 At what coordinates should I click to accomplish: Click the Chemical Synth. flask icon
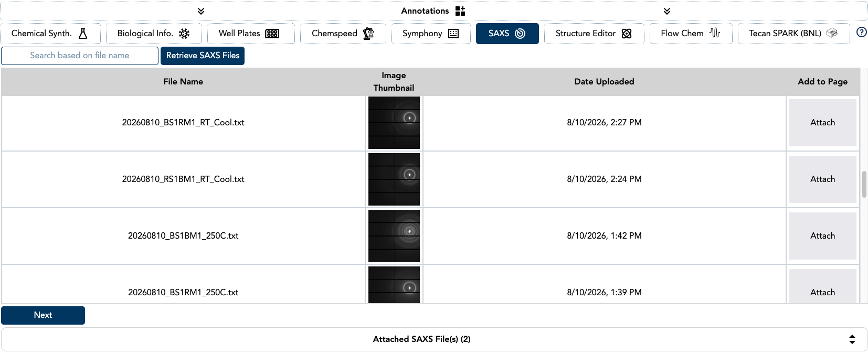[83, 34]
